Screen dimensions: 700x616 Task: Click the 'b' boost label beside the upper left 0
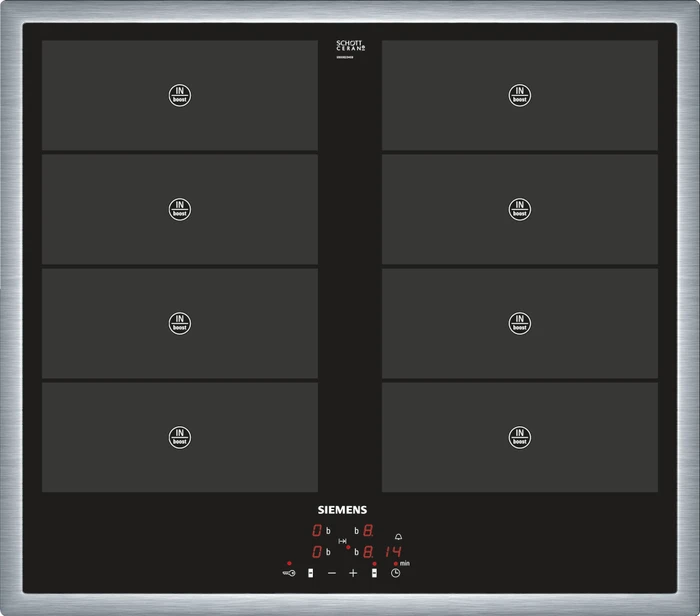coord(328,531)
